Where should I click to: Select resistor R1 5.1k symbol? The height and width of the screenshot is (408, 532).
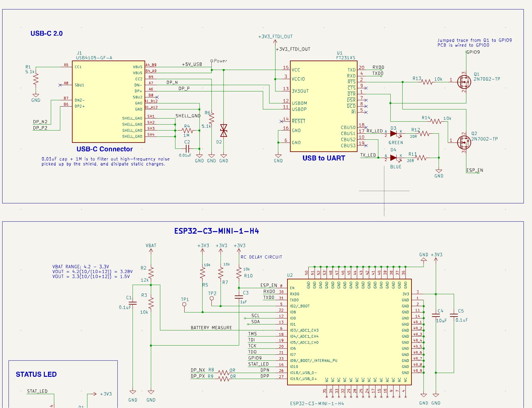coord(36,79)
